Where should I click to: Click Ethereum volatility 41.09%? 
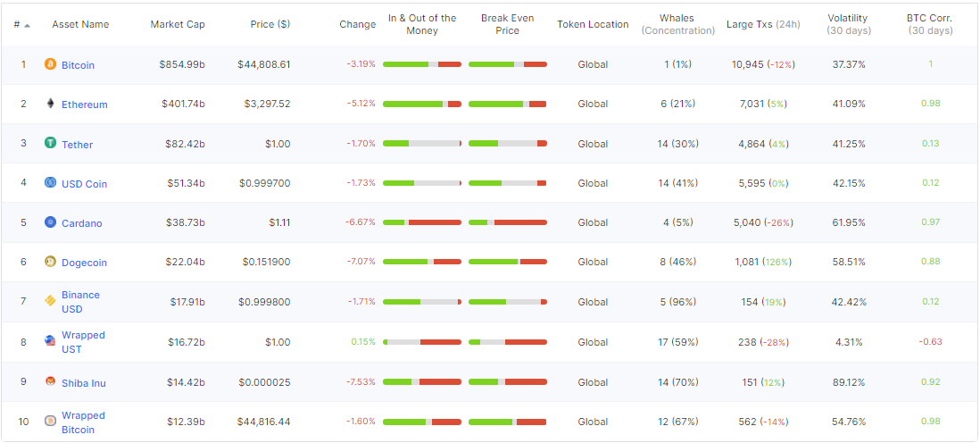click(849, 104)
